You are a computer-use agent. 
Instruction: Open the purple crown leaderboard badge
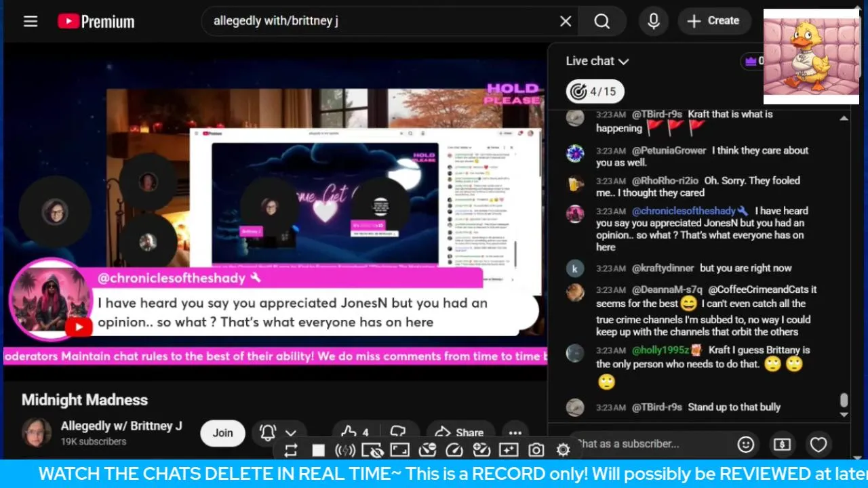[x=752, y=61]
